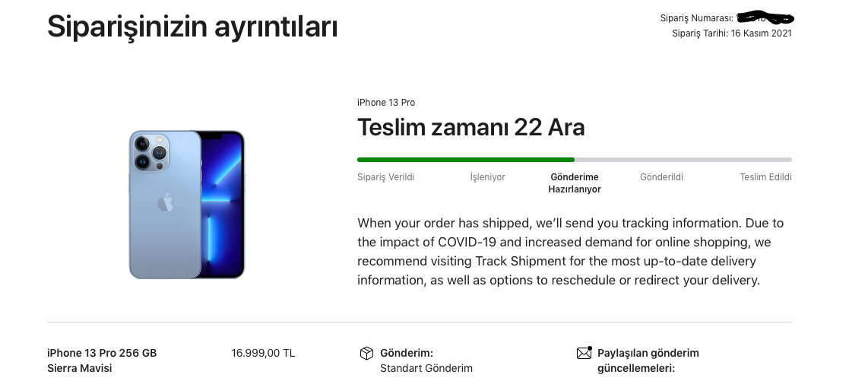This screenshot has height=378, width=868.
Task: Select the Gönderime Hazırlanıyor status step
Action: 575,183
